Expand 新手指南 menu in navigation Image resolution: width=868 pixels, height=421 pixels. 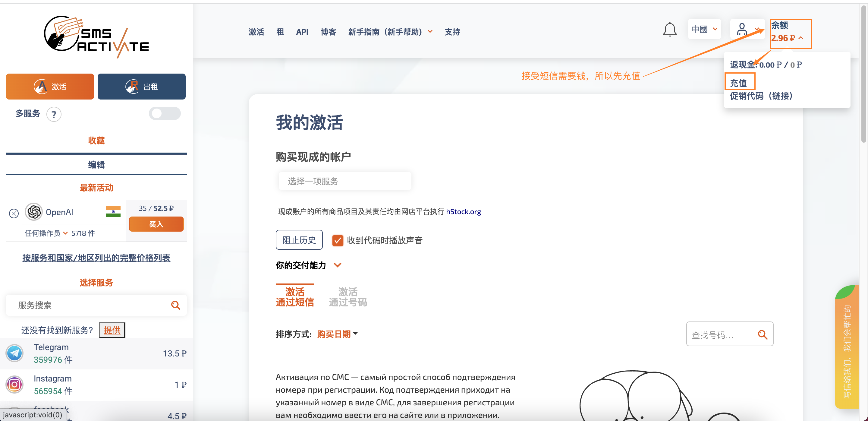coord(390,32)
